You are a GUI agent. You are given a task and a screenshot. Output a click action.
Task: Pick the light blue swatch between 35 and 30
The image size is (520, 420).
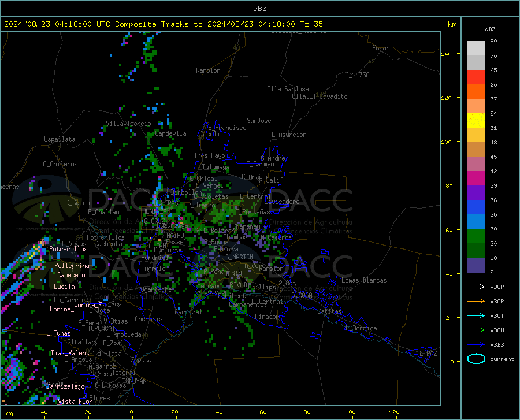[x=476, y=222]
